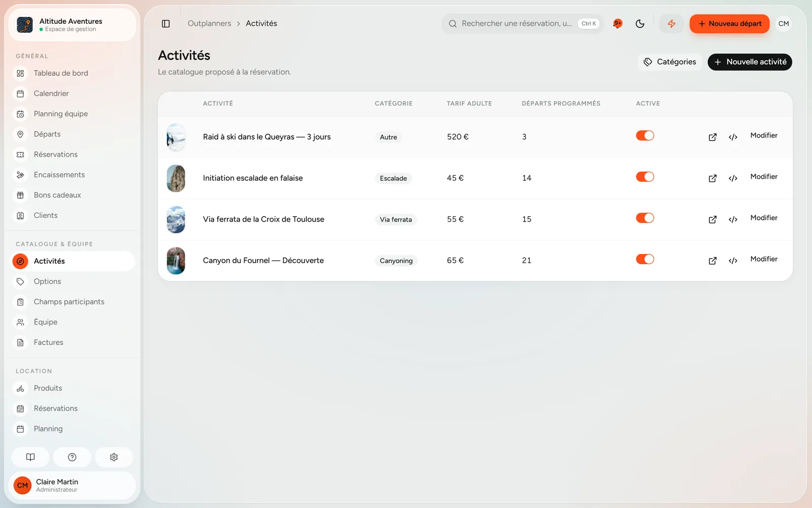
Task: Disable the Raid à ski activity toggle
Action: [645, 136]
